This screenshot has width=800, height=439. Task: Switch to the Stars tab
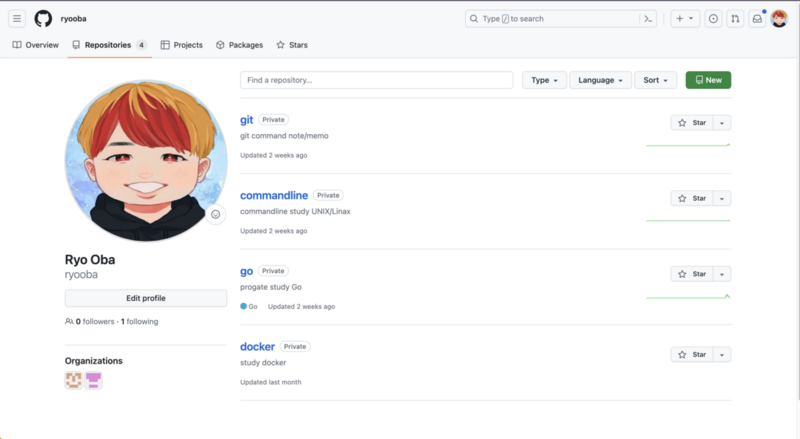292,45
